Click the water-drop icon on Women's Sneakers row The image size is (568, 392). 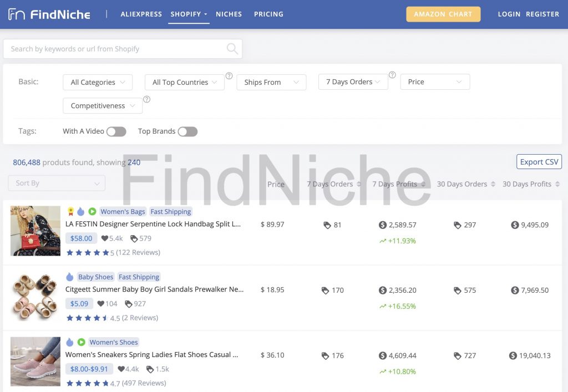pos(69,342)
